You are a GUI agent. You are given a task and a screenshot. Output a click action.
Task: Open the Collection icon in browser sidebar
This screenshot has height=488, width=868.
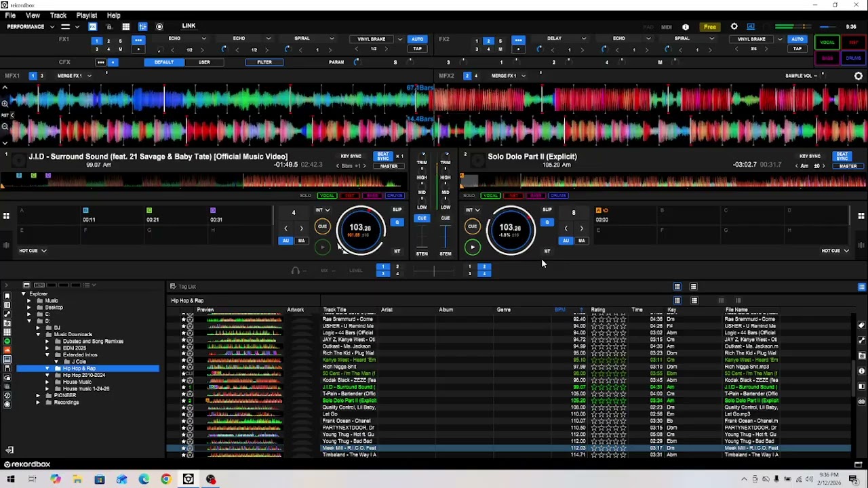[7, 296]
